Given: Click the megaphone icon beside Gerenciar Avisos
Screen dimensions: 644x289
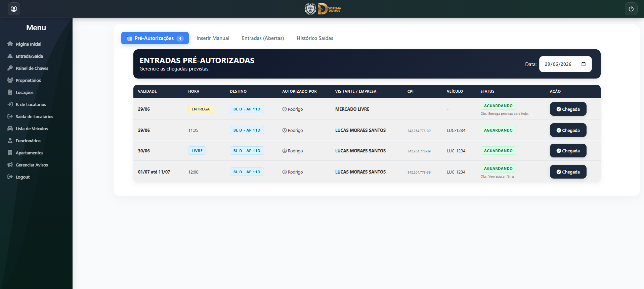Looking at the screenshot, I should (x=10, y=165).
